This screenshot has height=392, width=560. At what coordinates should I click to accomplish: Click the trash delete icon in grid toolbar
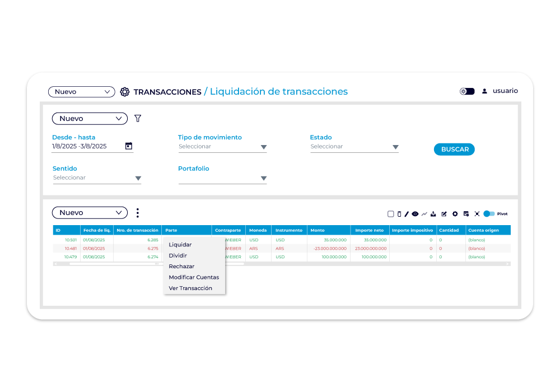point(399,214)
